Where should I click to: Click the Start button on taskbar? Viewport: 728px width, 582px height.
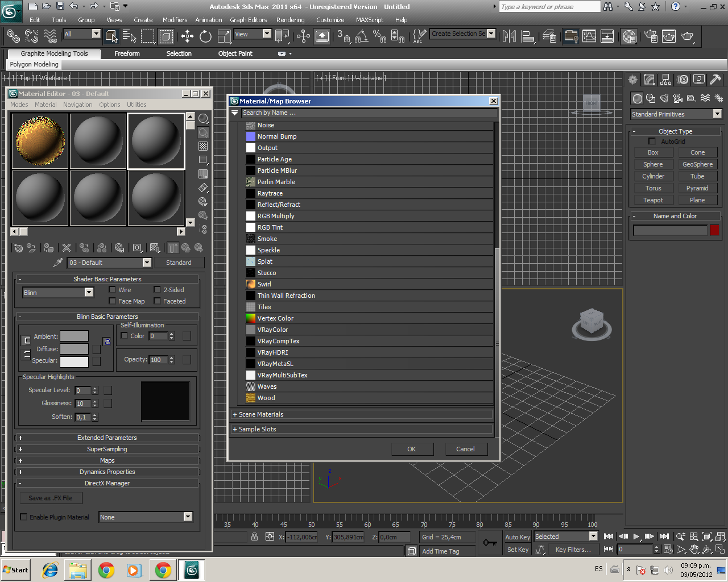coord(15,570)
